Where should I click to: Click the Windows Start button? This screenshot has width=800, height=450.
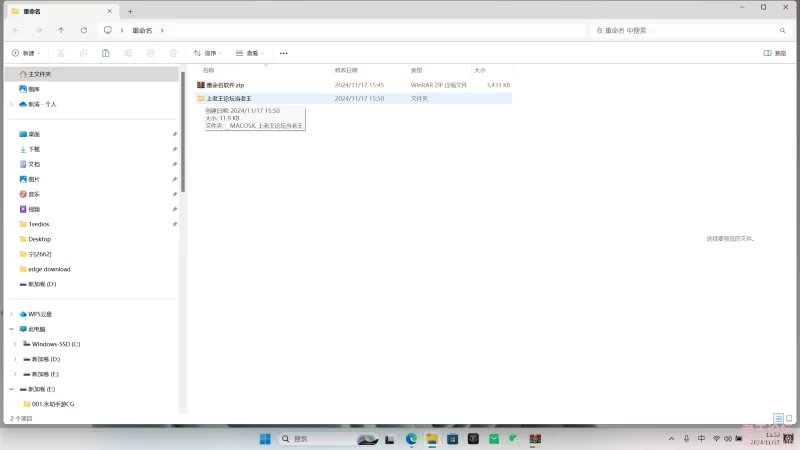[265, 438]
